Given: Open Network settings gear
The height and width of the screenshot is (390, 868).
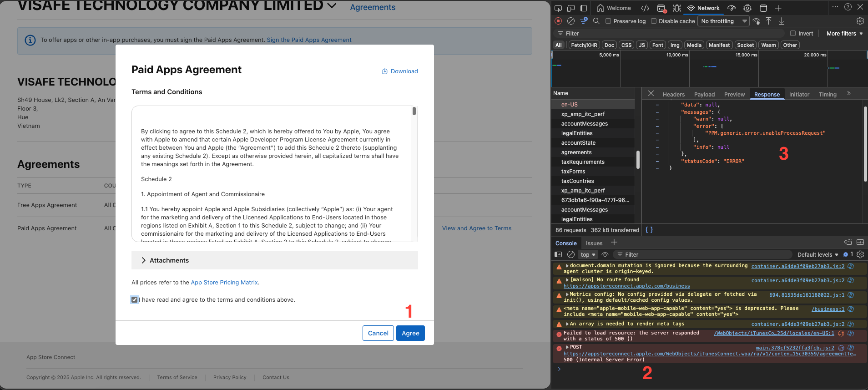Looking at the screenshot, I should (x=860, y=21).
